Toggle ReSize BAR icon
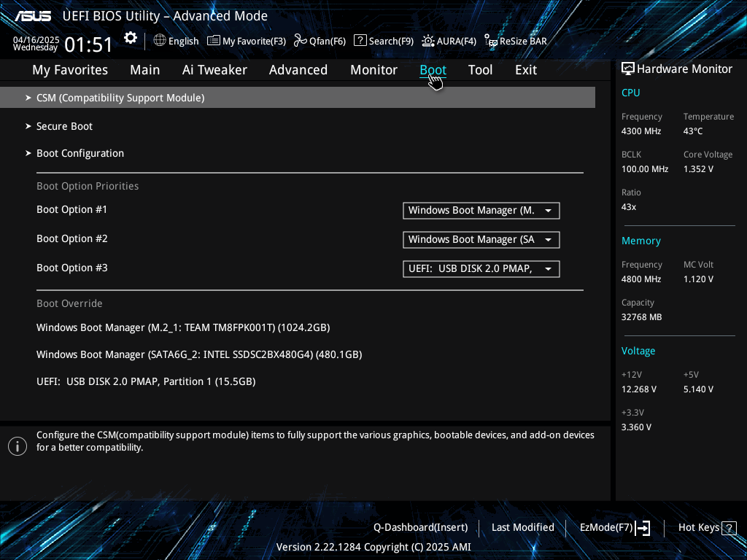Screen dimensions: 747x560 [491, 41]
